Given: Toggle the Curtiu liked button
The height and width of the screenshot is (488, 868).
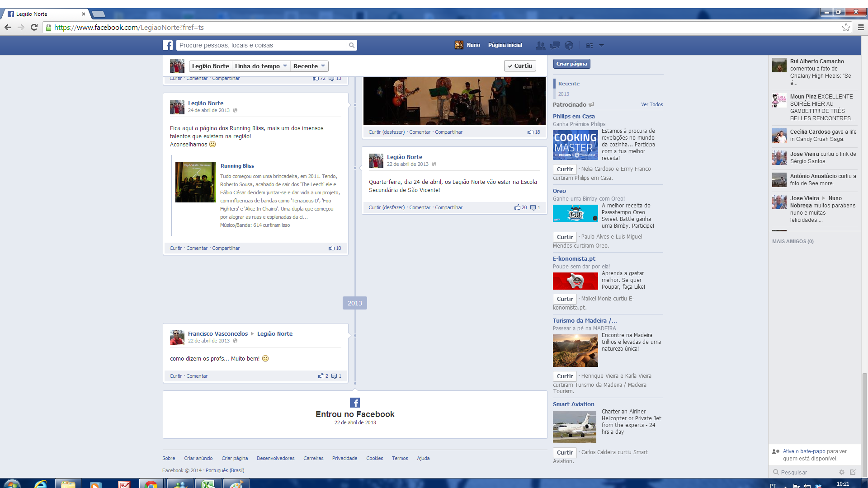Looking at the screenshot, I should click(x=520, y=66).
